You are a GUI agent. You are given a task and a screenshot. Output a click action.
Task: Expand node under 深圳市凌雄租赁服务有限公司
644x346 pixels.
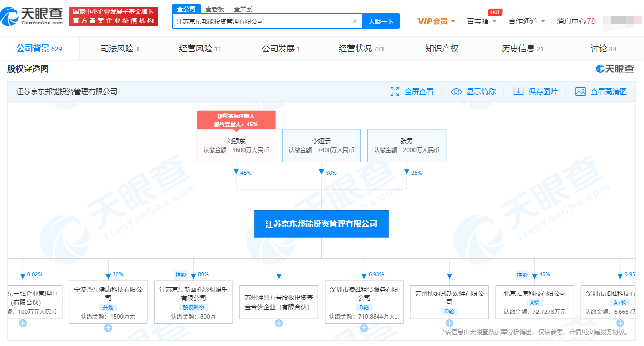pos(364,328)
